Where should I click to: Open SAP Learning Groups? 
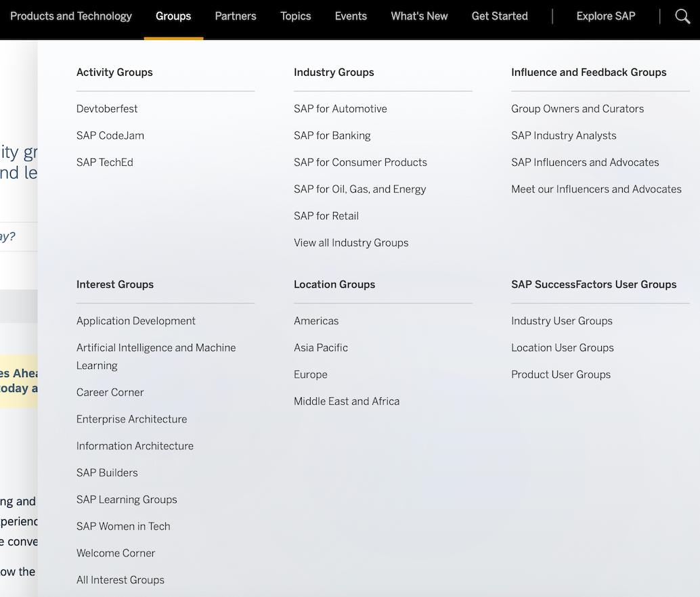(x=127, y=500)
